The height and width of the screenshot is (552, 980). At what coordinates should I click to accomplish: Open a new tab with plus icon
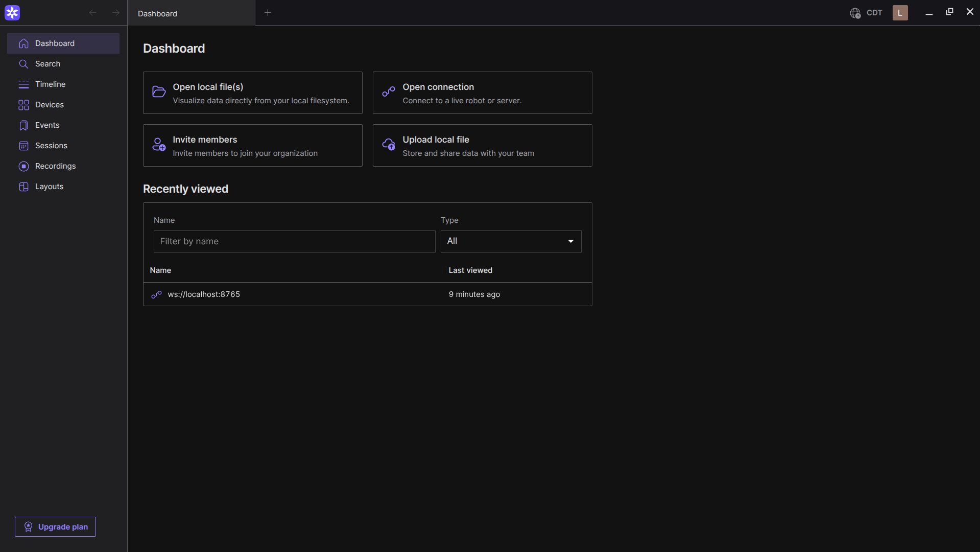point(268,13)
